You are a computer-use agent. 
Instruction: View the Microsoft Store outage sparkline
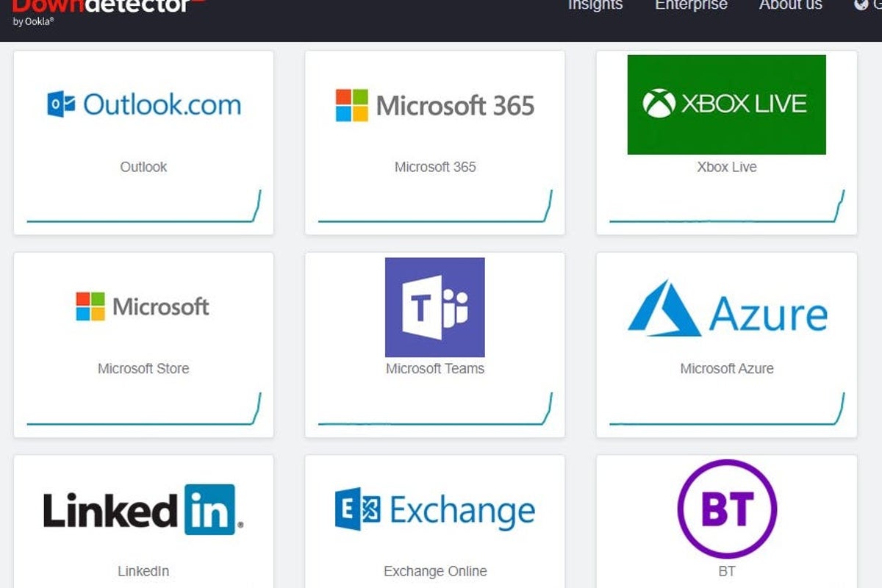click(x=144, y=409)
